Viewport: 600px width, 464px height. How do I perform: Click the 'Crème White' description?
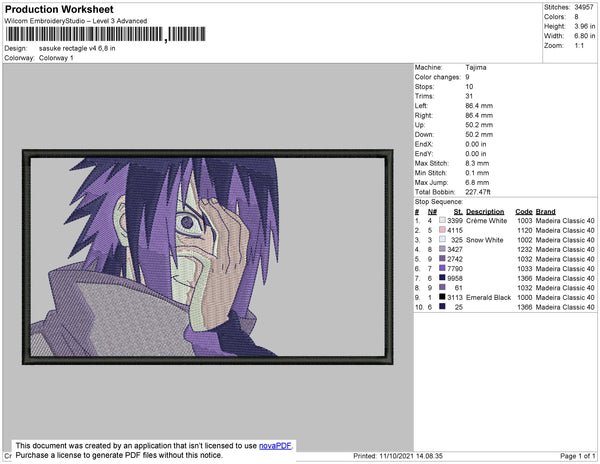click(x=486, y=221)
